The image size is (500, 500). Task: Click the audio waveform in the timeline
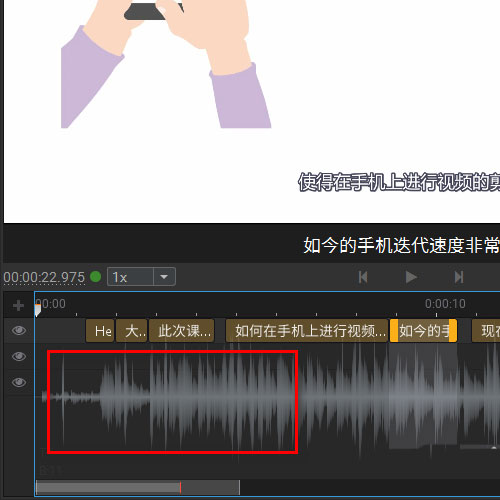(x=267, y=398)
